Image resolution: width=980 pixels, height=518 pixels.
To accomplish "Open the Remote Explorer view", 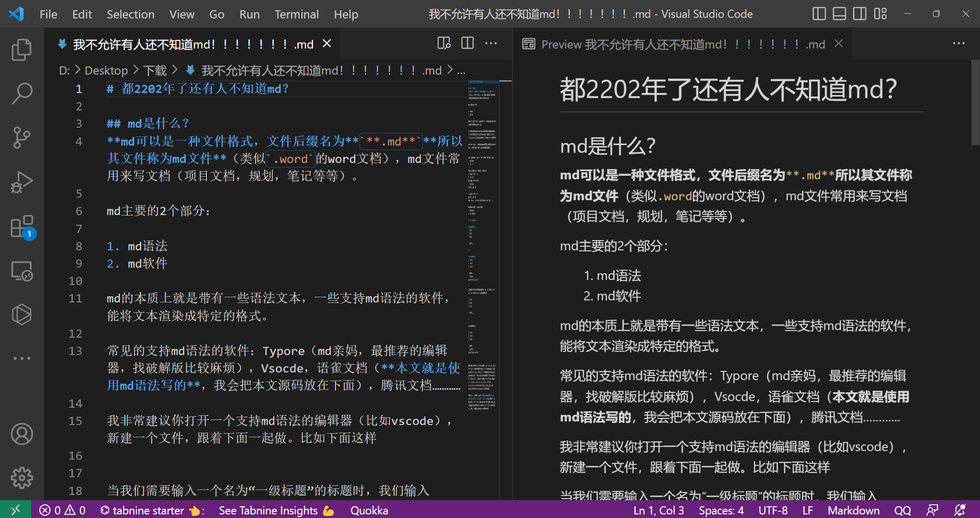I will [x=21, y=271].
